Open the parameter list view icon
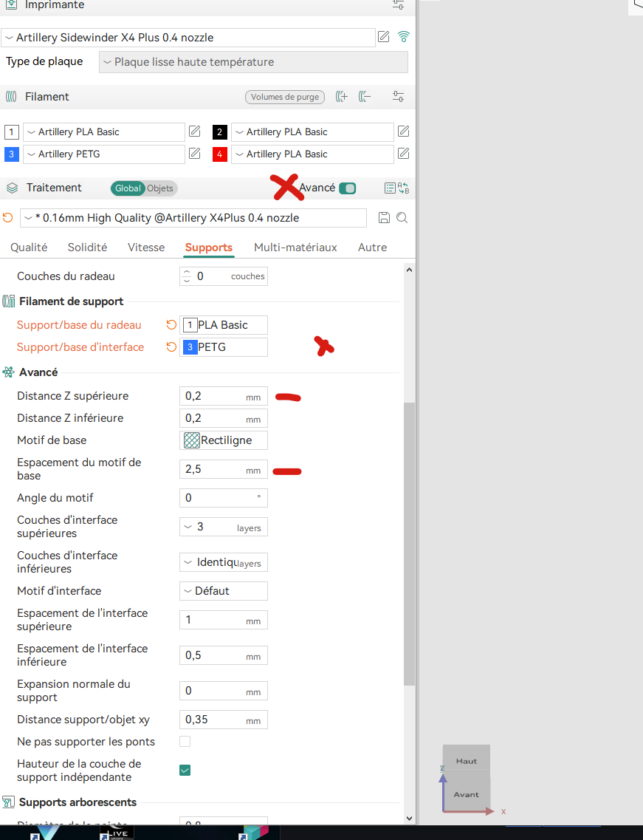 [390, 188]
